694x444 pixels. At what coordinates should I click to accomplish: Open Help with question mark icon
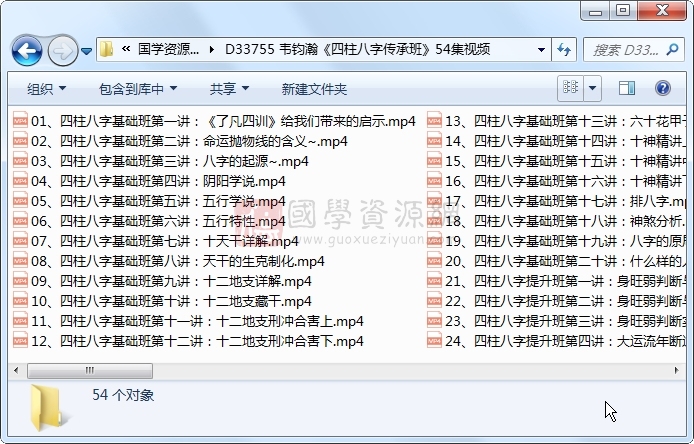point(663,88)
